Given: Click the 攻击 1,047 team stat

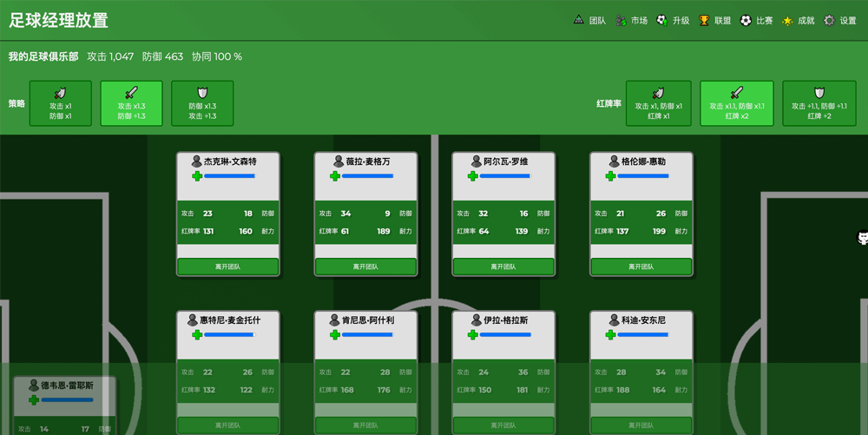Looking at the screenshot, I should 110,56.
